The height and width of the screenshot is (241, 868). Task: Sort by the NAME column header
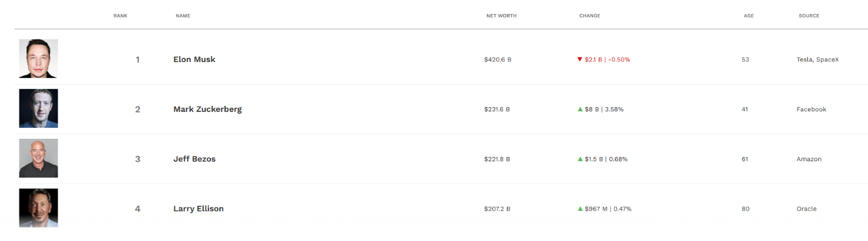pyautogui.click(x=183, y=16)
